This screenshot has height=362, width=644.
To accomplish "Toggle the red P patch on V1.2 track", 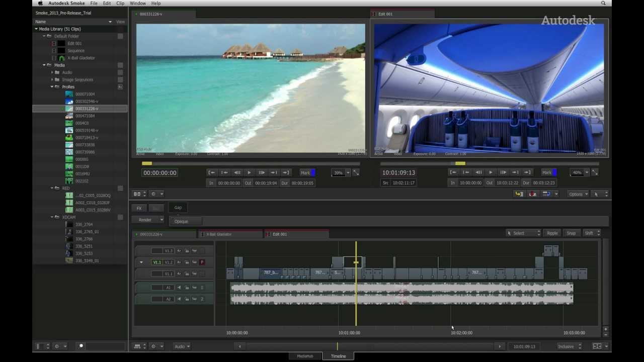I will [x=202, y=262].
